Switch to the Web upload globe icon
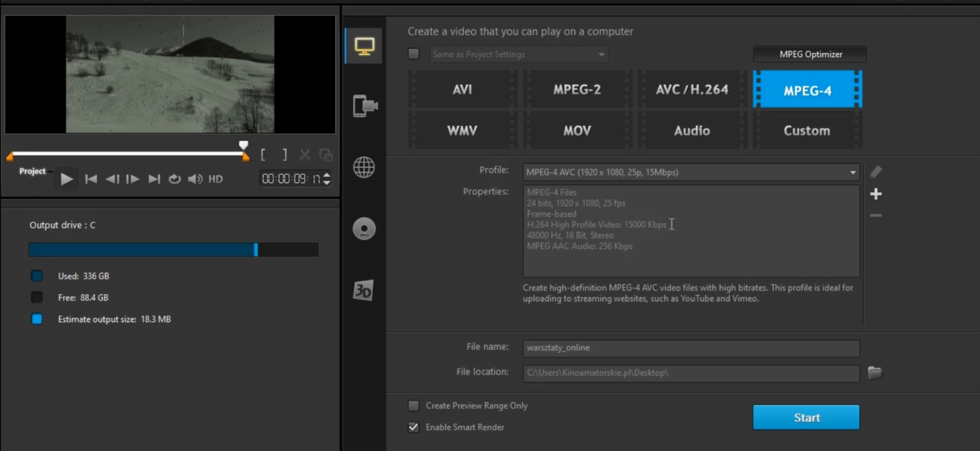This screenshot has height=451, width=980. coord(364,167)
